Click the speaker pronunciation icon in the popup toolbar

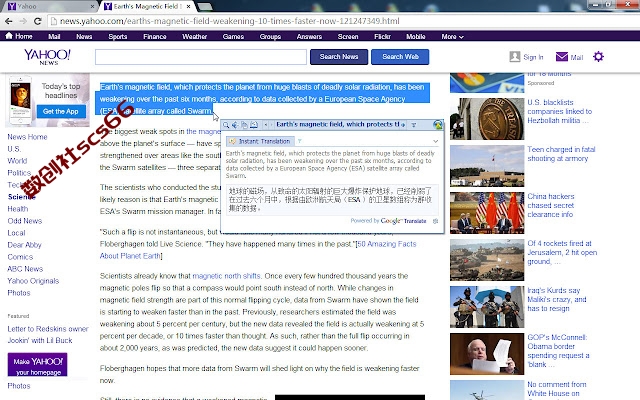pos(235,125)
